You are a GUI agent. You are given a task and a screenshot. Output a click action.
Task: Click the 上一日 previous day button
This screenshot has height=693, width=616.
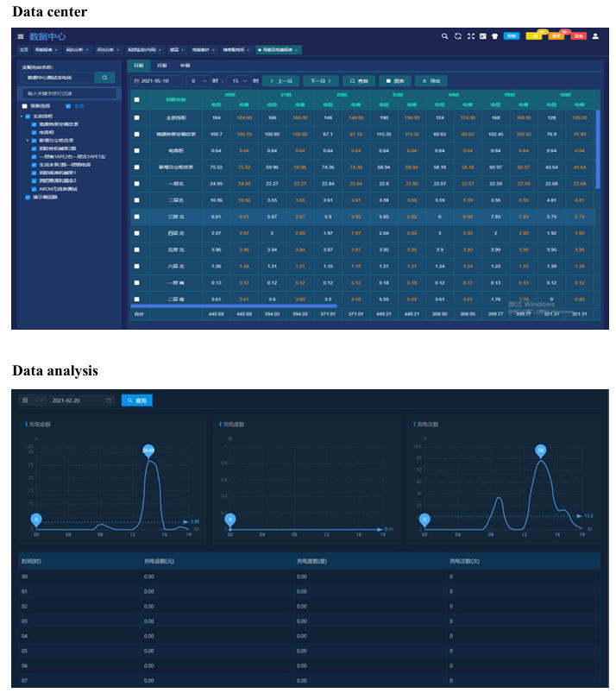pos(281,81)
